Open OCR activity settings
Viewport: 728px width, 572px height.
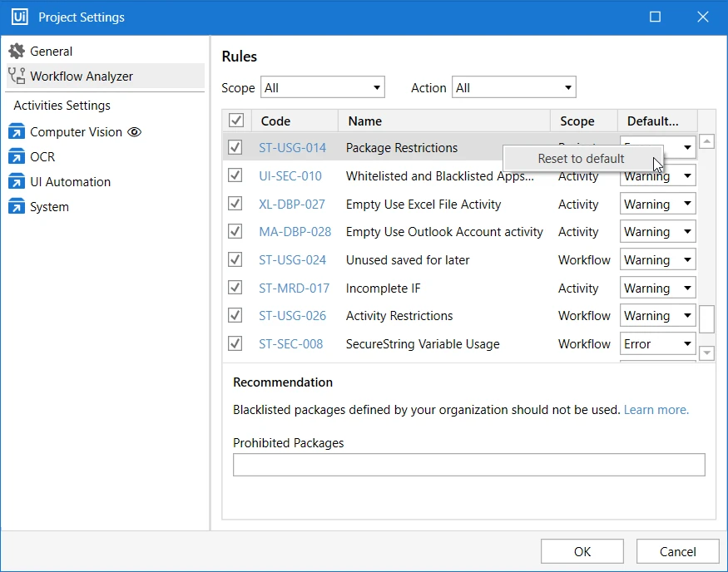click(42, 157)
